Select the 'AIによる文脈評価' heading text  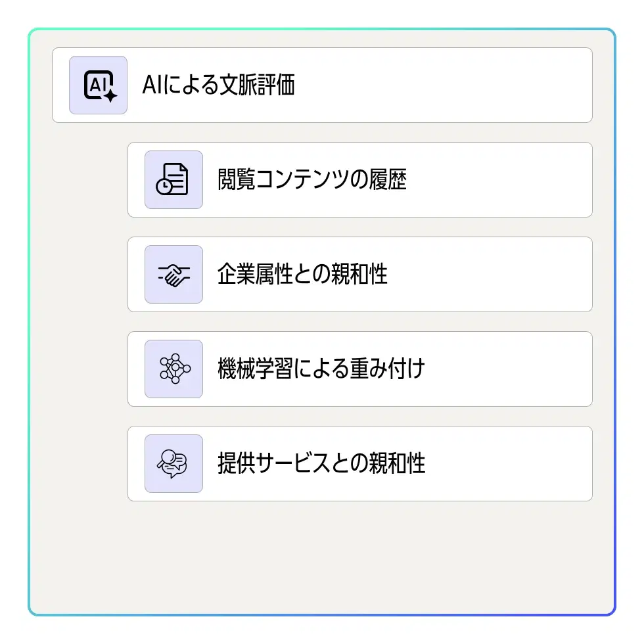(218, 85)
